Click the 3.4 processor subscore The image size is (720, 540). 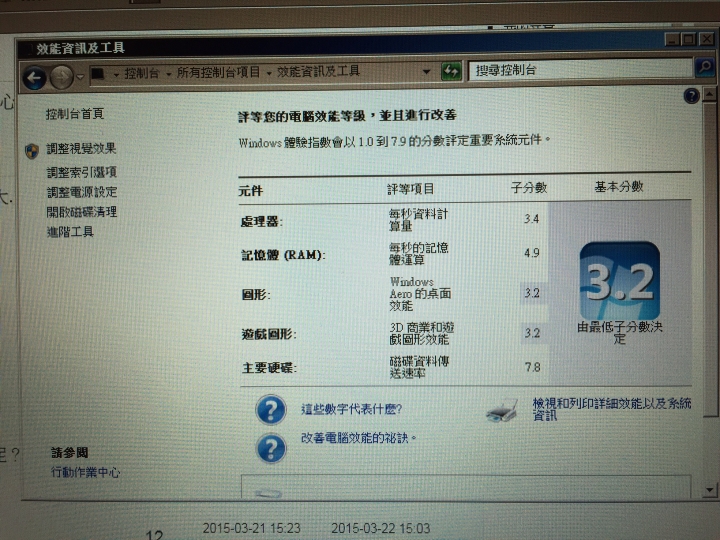pyautogui.click(x=531, y=219)
